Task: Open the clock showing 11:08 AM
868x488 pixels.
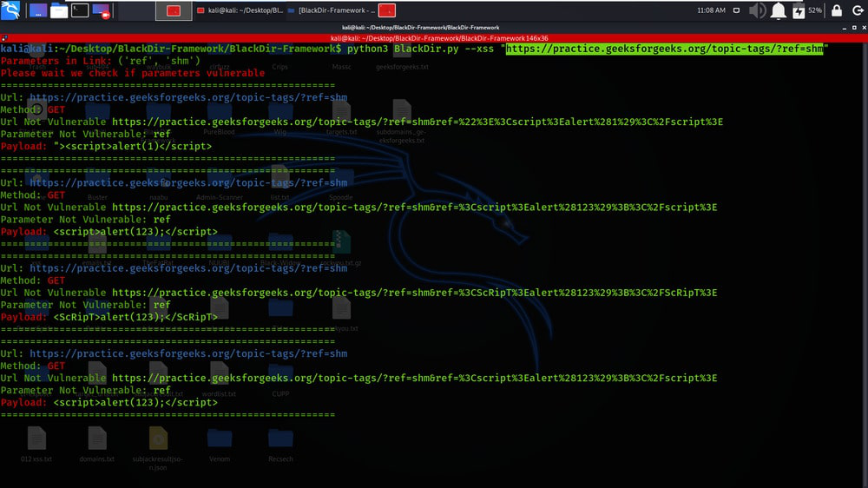Action: pos(711,10)
